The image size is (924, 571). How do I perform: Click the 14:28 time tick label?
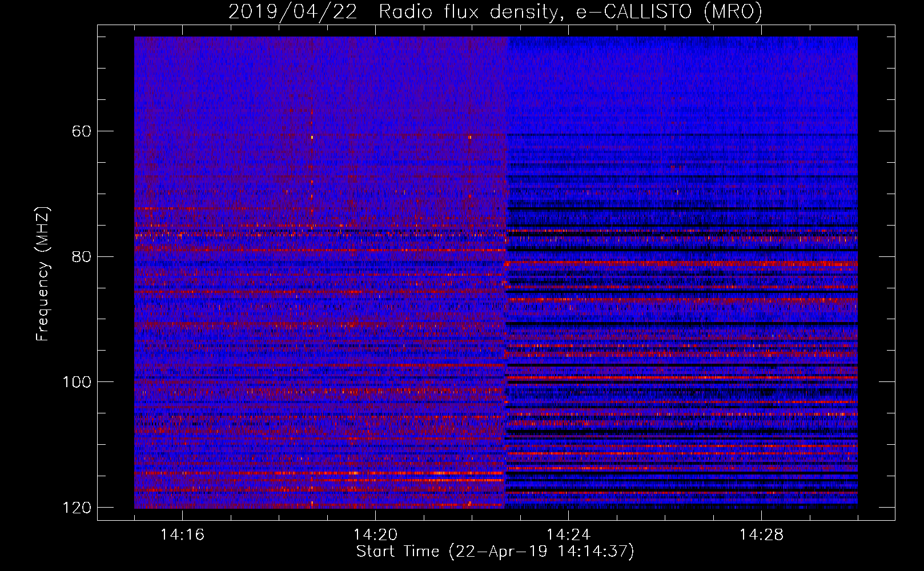(761, 535)
